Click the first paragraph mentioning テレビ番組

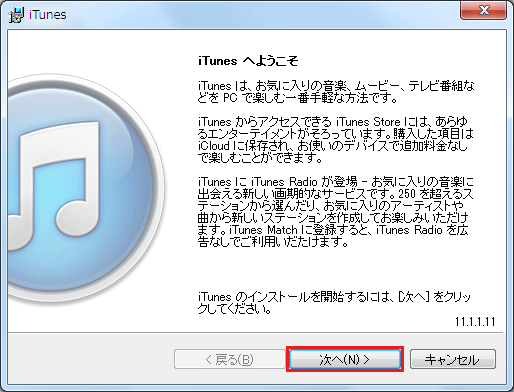tap(336, 92)
